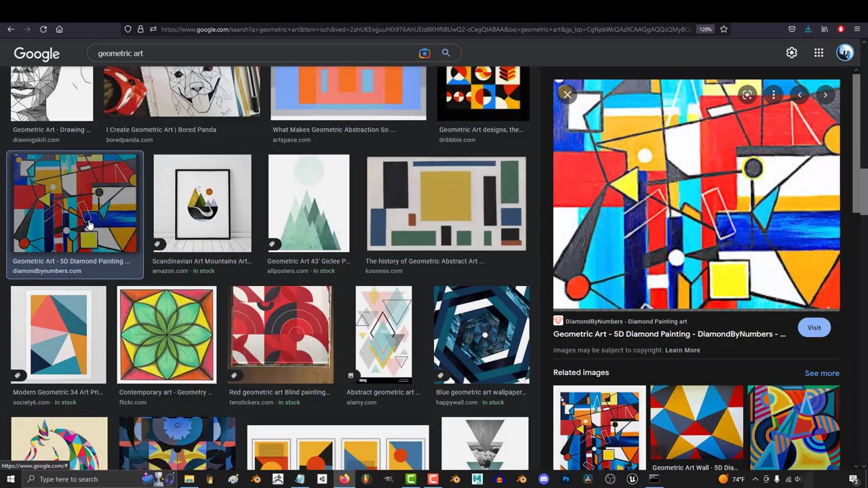868x488 pixels.
Task: Open Photoshop from the taskbar
Action: [566, 479]
